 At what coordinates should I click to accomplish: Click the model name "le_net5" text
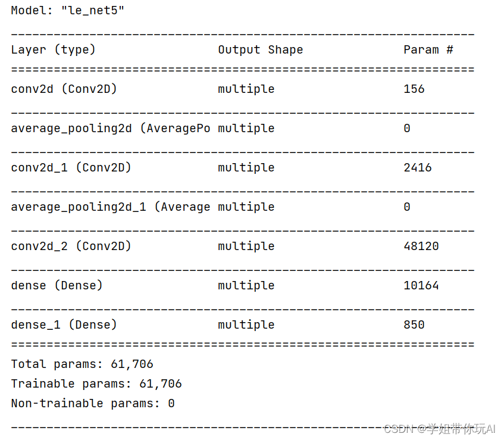point(93,11)
